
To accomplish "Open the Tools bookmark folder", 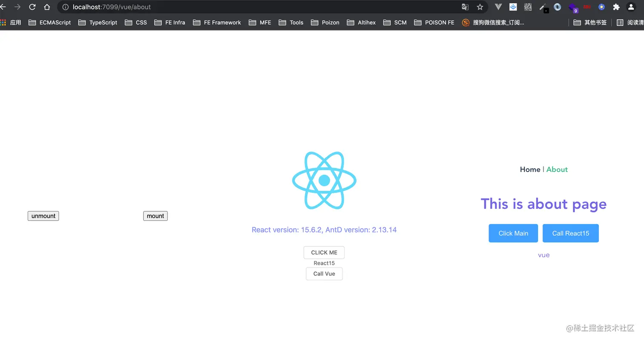I will click(291, 23).
